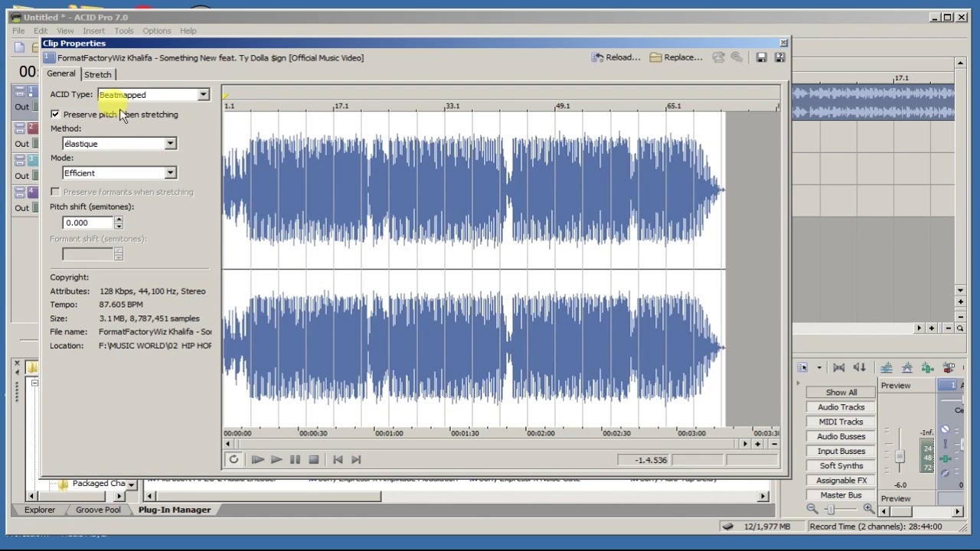
Task: Toggle Soft Synths in mixer view list
Action: click(x=841, y=465)
